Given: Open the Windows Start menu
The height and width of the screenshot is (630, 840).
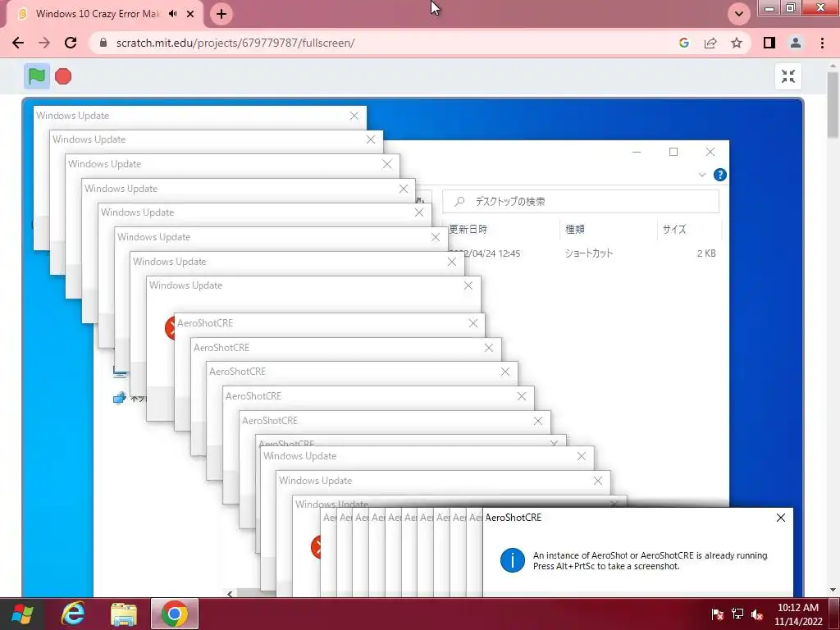Looking at the screenshot, I should [x=22, y=614].
